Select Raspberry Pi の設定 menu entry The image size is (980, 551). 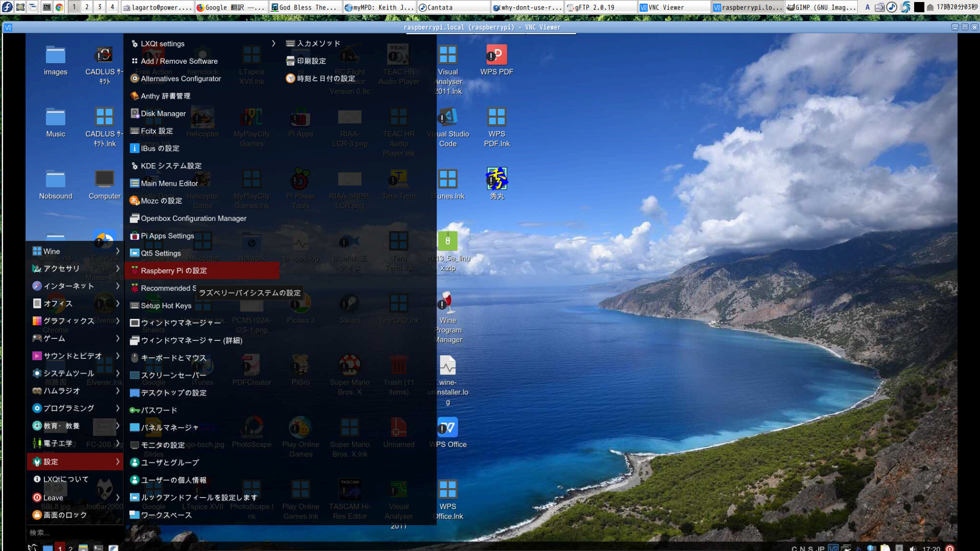[174, 270]
